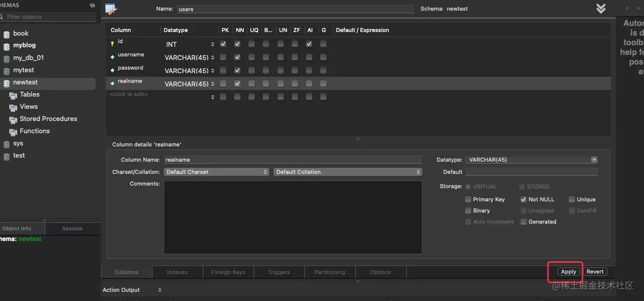Click the Revert button
This screenshot has height=301, width=644.
[595, 272]
